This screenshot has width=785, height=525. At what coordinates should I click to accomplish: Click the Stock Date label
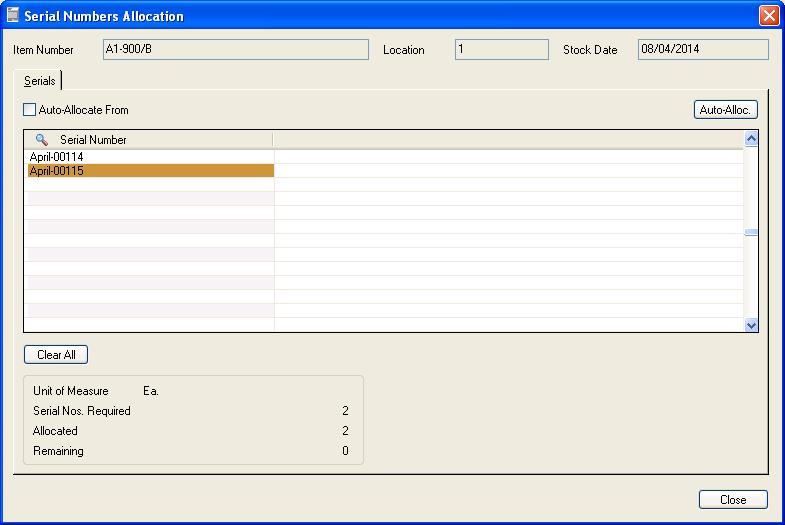tap(590, 50)
